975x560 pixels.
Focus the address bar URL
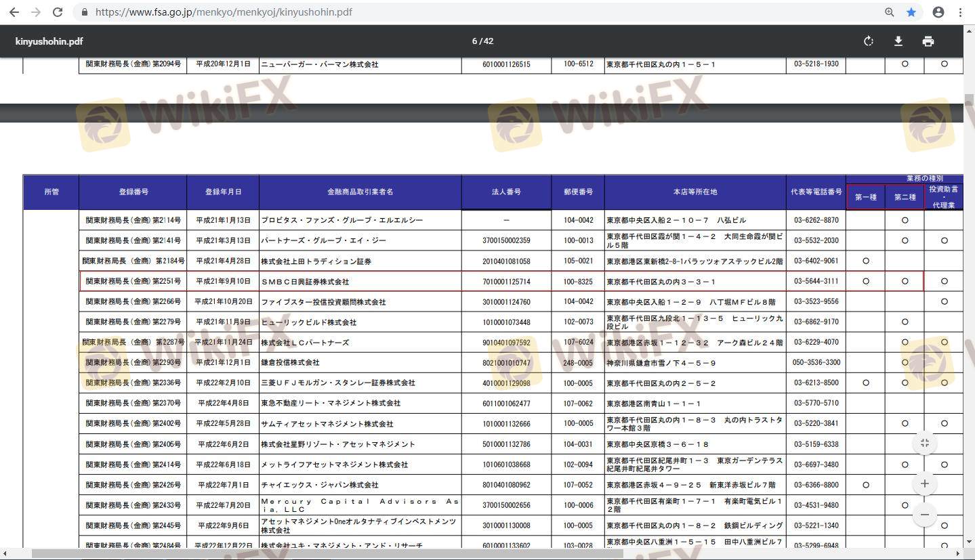click(224, 12)
